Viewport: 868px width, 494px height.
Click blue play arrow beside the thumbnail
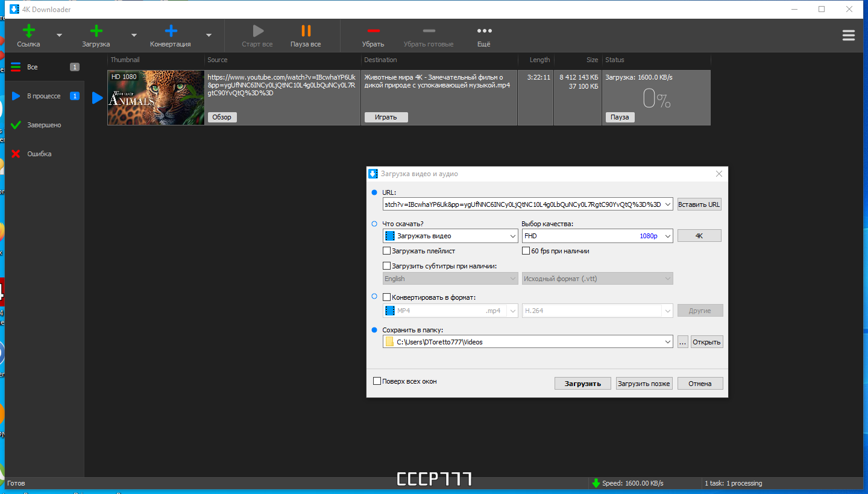[x=98, y=98]
